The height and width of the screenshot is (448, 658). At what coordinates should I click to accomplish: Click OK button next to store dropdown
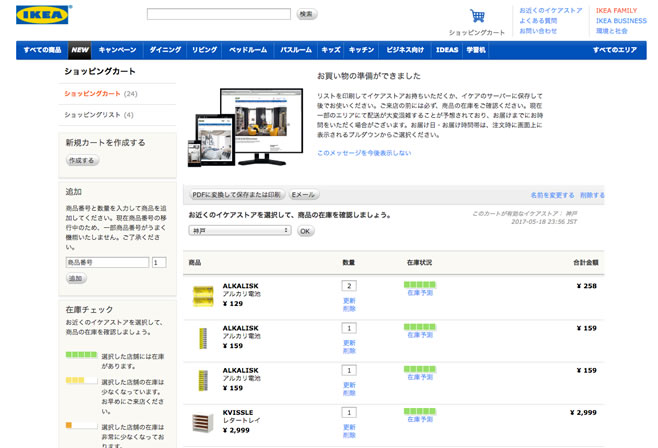[306, 231]
